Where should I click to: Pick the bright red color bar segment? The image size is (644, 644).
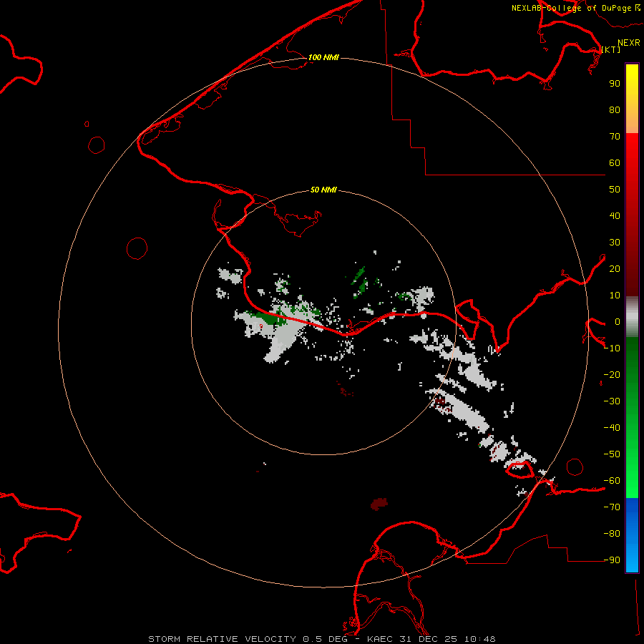pos(632,144)
